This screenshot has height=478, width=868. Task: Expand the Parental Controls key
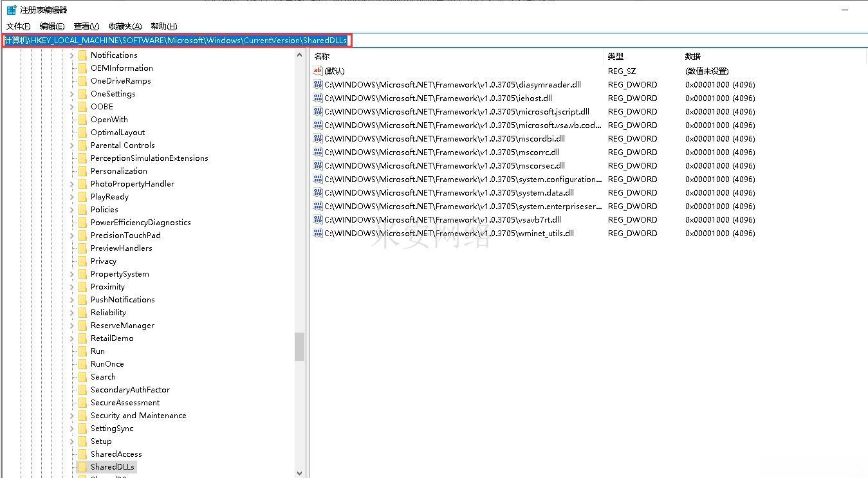point(72,145)
